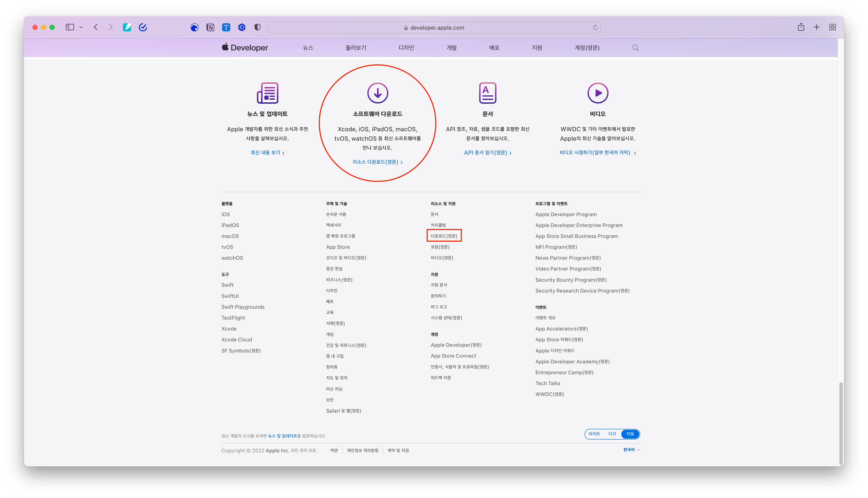Click the Notion extension icon in the toolbar
This screenshot has width=868, height=498.
pos(210,27)
